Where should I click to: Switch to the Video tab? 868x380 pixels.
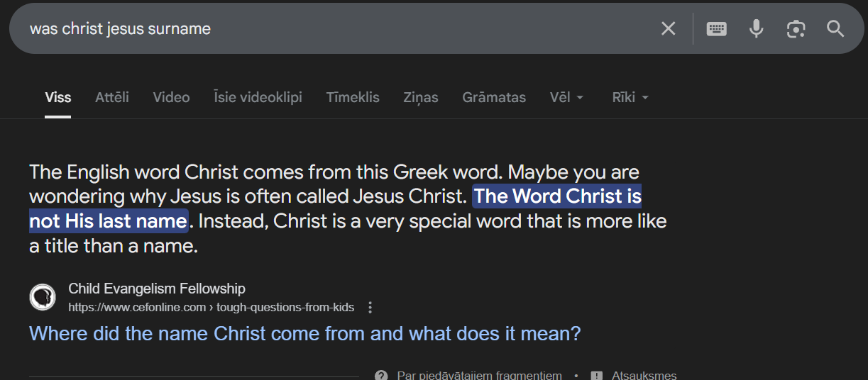(x=171, y=98)
